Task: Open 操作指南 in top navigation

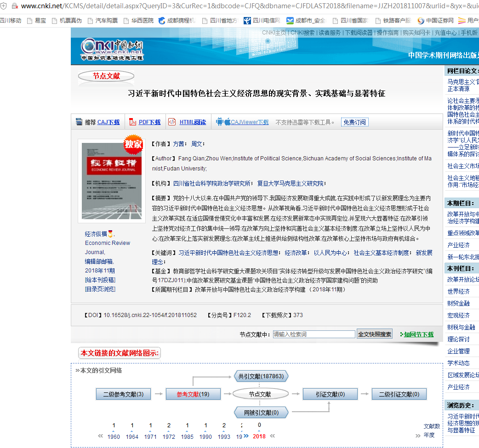Action: click(x=388, y=33)
